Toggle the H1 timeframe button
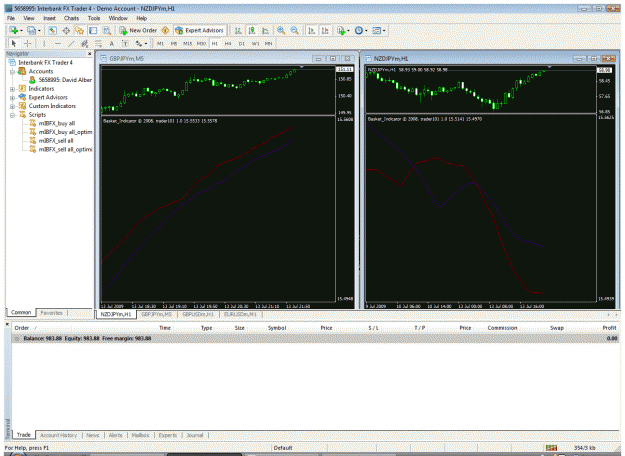This screenshot has height=456, width=625. (x=214, y=43)
